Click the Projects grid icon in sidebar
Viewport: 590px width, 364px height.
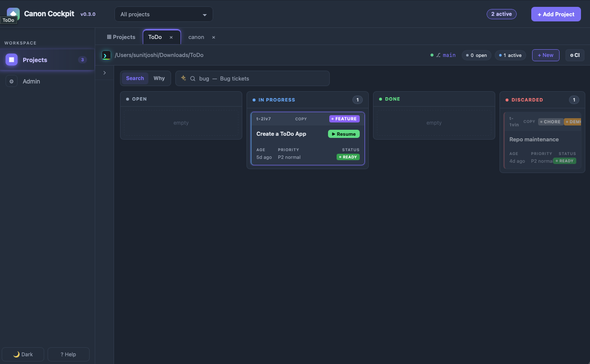coord(12,60)
